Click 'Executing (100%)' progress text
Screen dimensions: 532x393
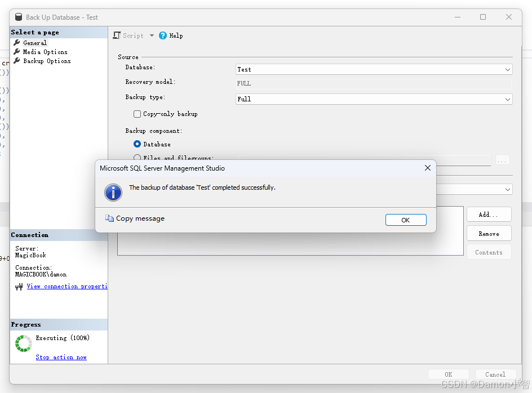pyautogui.click(x=63, y=338)
